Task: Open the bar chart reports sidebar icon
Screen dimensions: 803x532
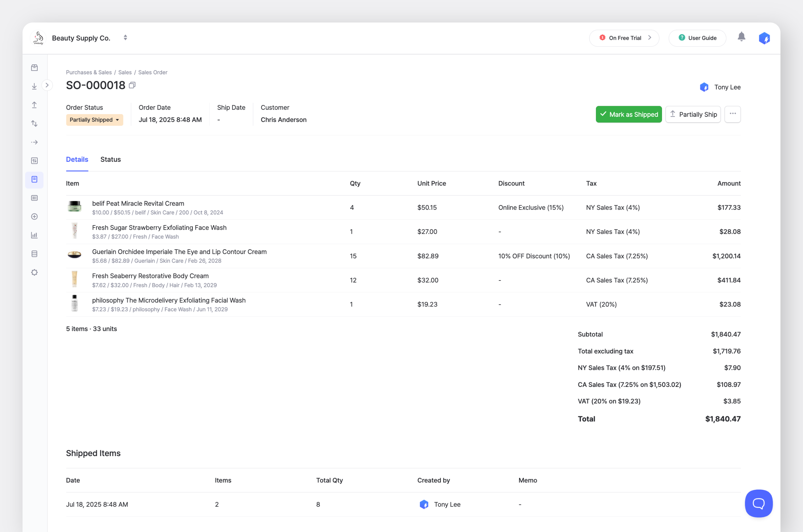Action: click(x=34, y=235)
